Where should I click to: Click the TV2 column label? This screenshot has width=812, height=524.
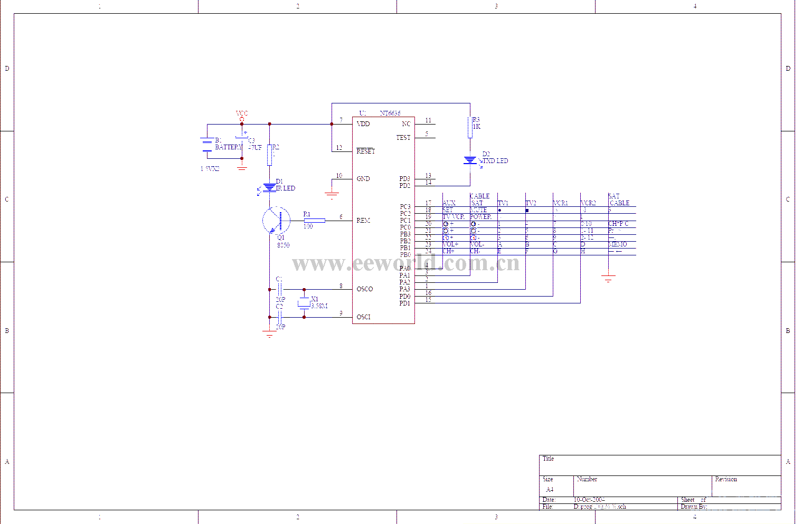tap(531, 203)
